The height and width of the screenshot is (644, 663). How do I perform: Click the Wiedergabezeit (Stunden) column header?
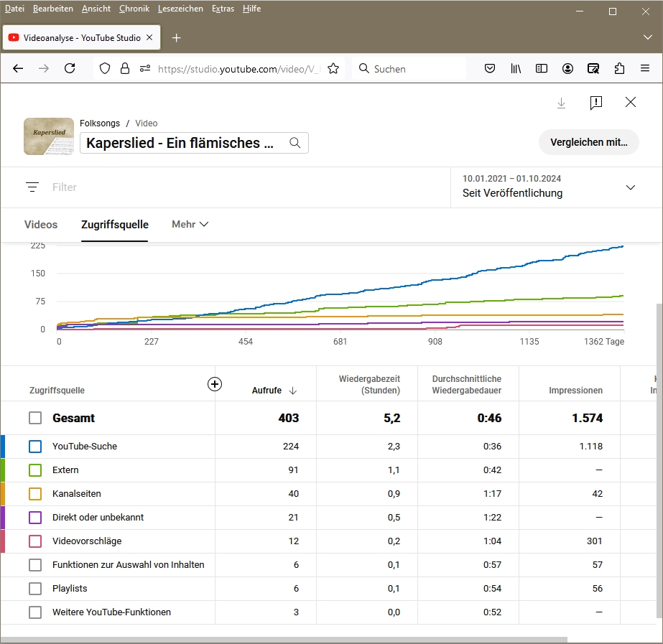tap(369, 385)
